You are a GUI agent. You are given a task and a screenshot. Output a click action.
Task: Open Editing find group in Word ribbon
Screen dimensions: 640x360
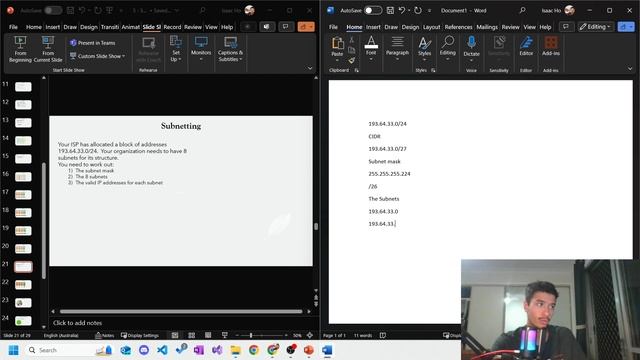coord(448,49)
